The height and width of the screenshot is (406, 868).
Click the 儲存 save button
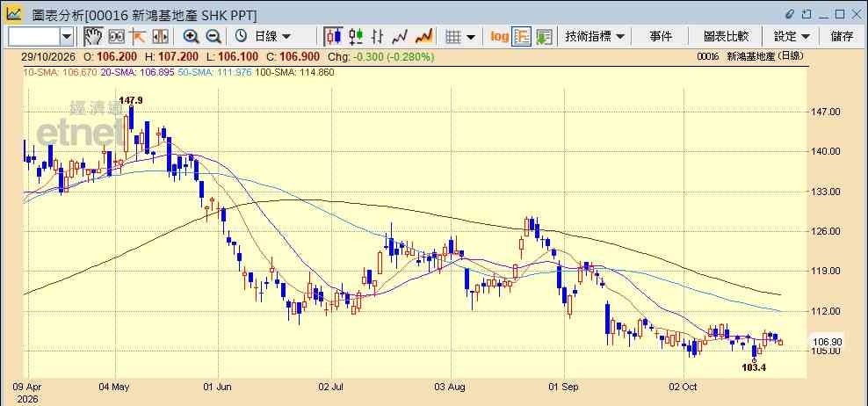[842, 37]
